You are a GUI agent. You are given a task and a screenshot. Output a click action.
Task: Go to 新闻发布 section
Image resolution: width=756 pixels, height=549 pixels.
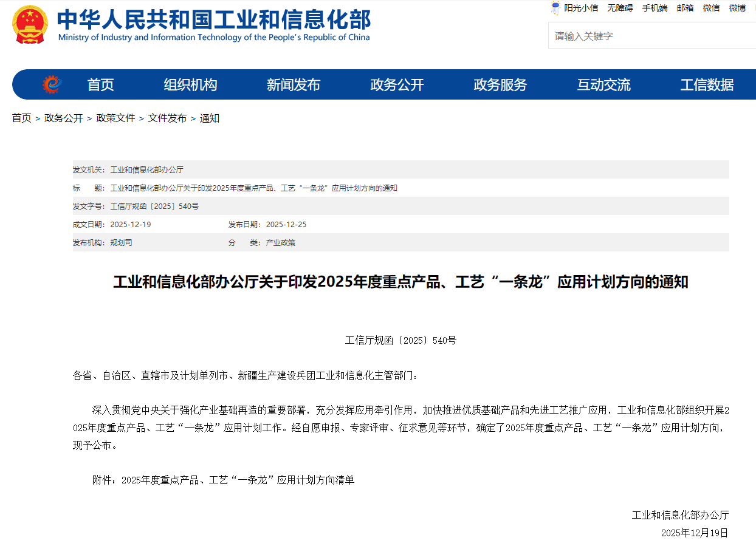coord(294,85)
